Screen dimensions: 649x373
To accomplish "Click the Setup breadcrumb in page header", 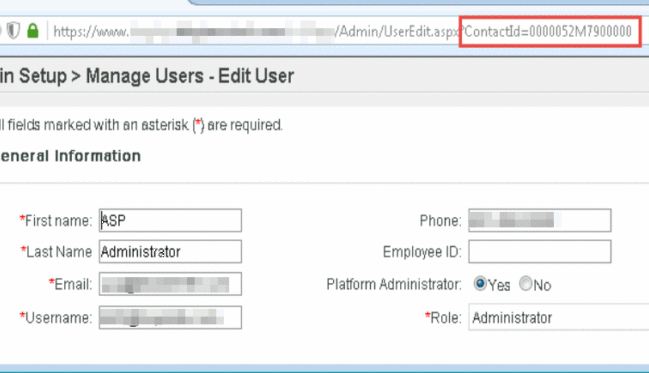I will click(x=43, y=76).
